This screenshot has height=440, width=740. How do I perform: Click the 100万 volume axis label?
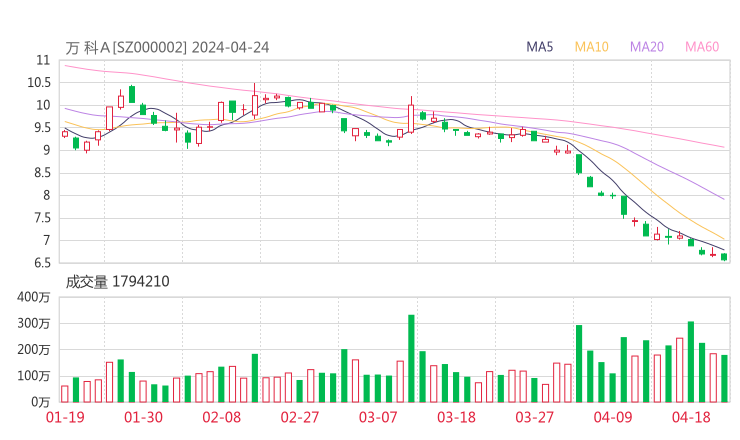[x=33, y=376]
